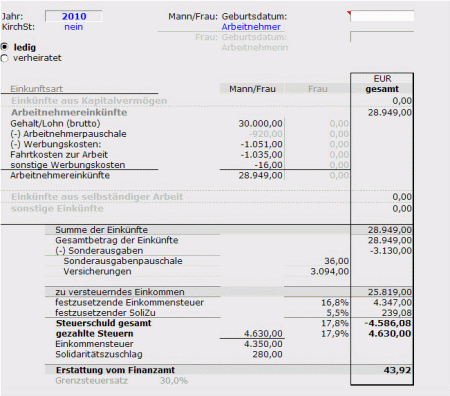The width and height of the screenshot is (450, 396).
Task: Change the KirchSt value nein
Action: [x=74, y=27]
